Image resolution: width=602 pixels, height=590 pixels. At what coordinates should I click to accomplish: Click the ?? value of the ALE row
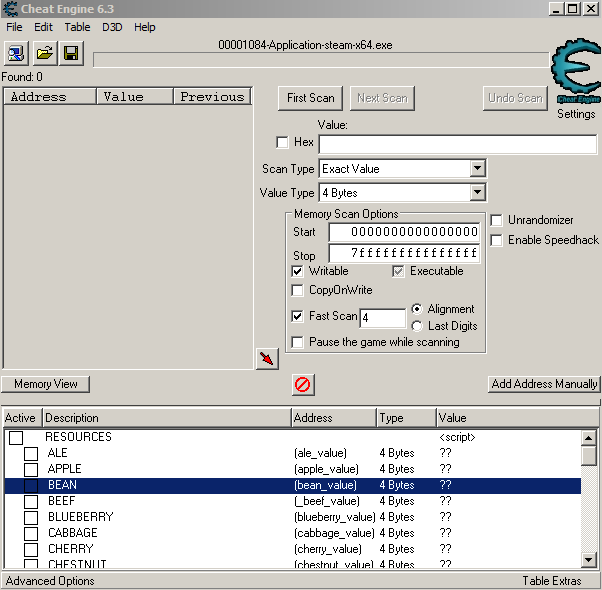[x=445, y=453]
